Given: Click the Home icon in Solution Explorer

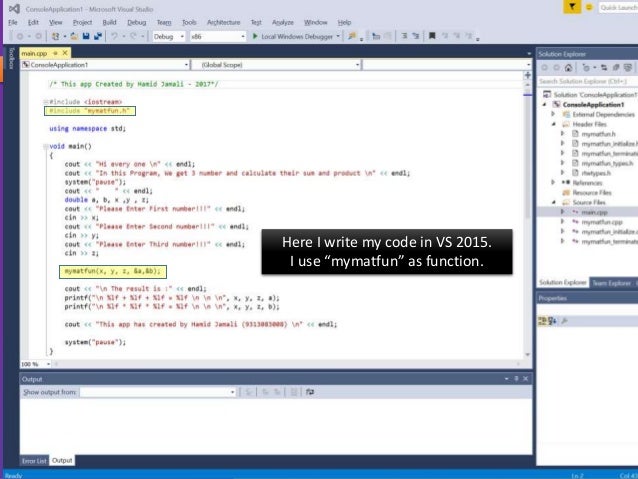Looking at the screenshot, I should tap(568, 68).
